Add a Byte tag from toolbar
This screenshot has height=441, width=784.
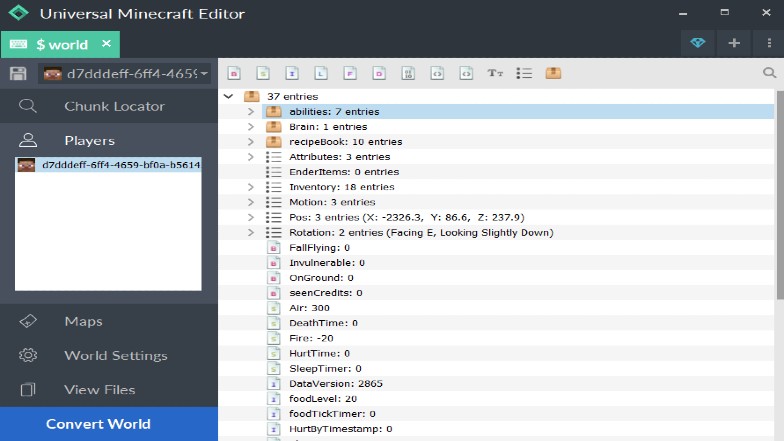coord(234,73)
